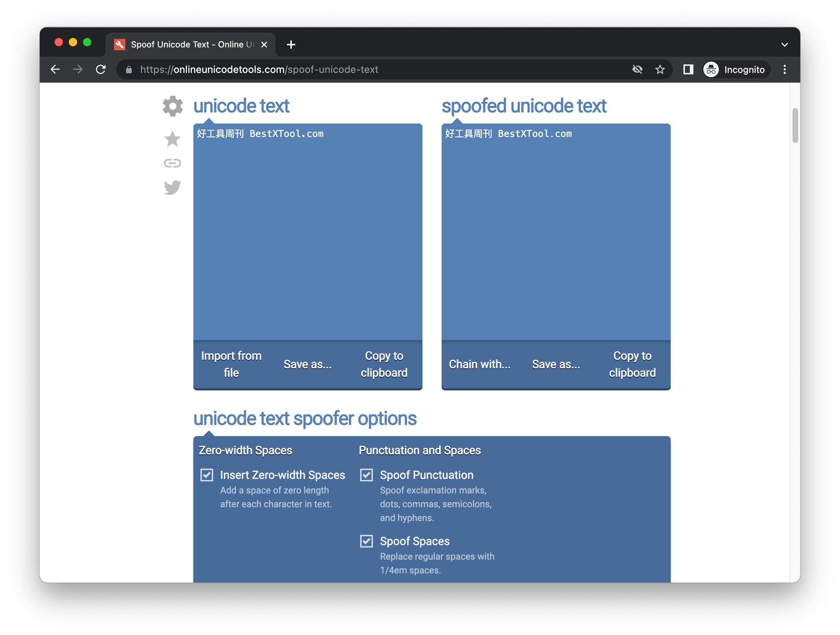
Task: Select the Spoof Unicode Text tab
Action: click(x=190, y=45)
